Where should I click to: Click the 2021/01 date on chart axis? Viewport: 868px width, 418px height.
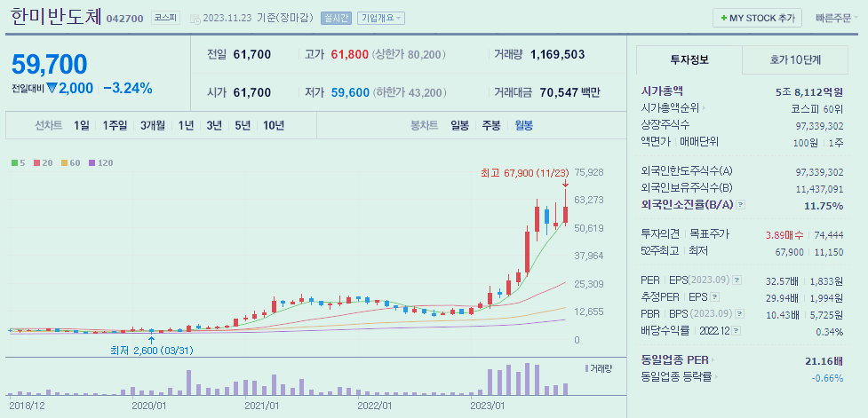point(262,406)
